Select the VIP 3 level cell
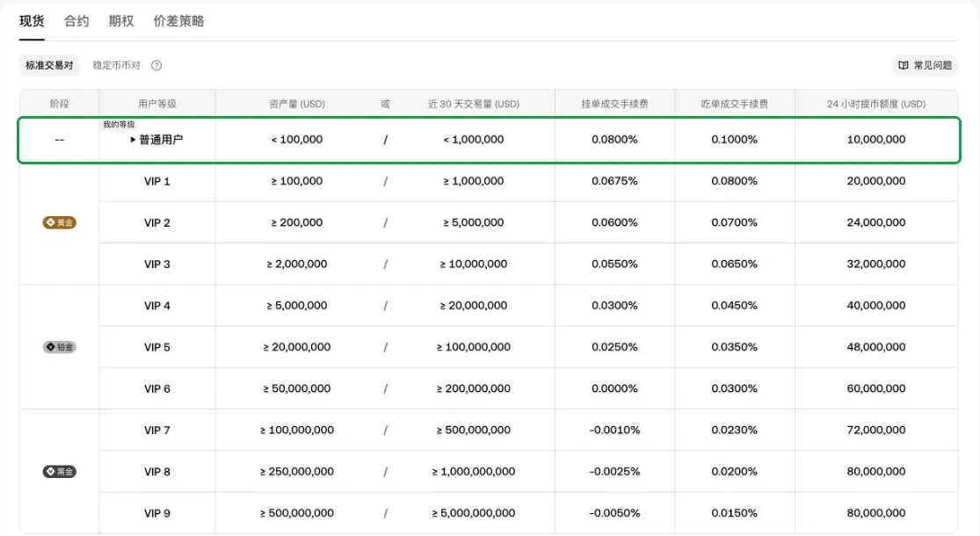Screen dimensions: 980x536 click(x=156, y=264)
